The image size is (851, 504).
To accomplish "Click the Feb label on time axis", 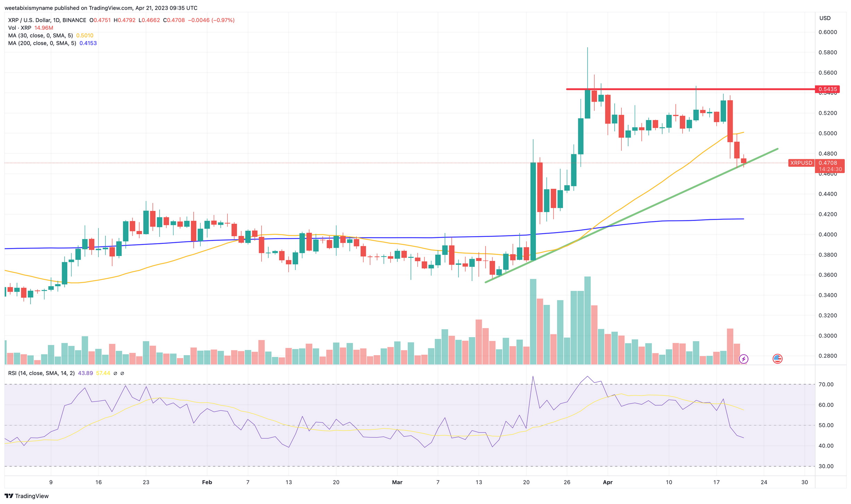I will tap(207, 482).
